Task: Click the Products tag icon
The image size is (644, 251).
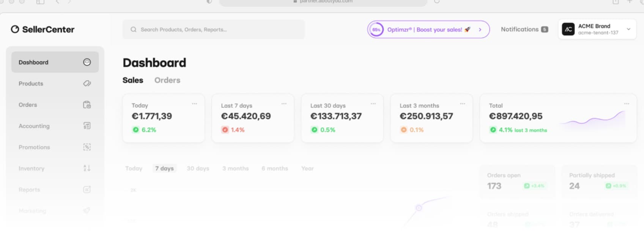Action: [87, 83]
